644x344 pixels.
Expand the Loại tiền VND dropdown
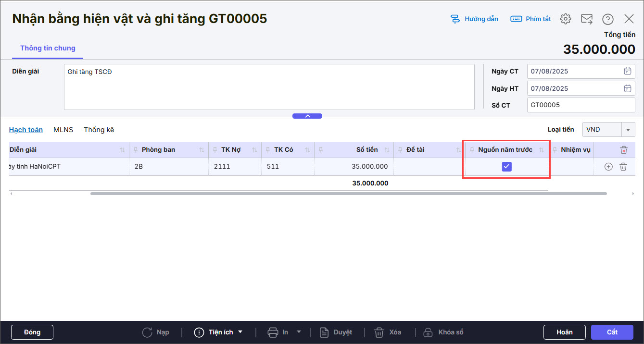click(x=628, y=130)
